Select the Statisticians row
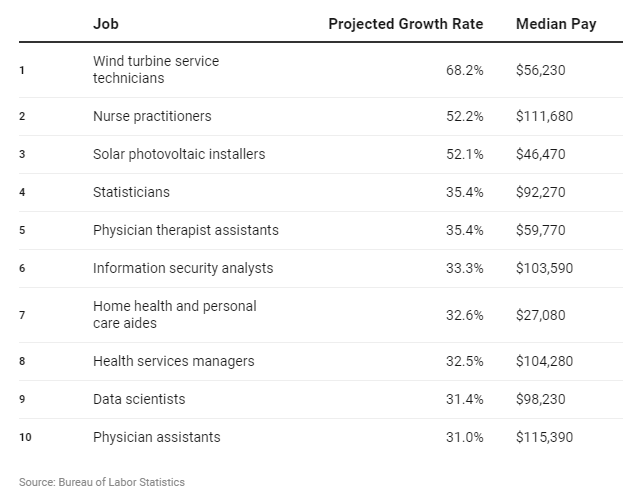This screenshot has width=623, height=501. 131,192
